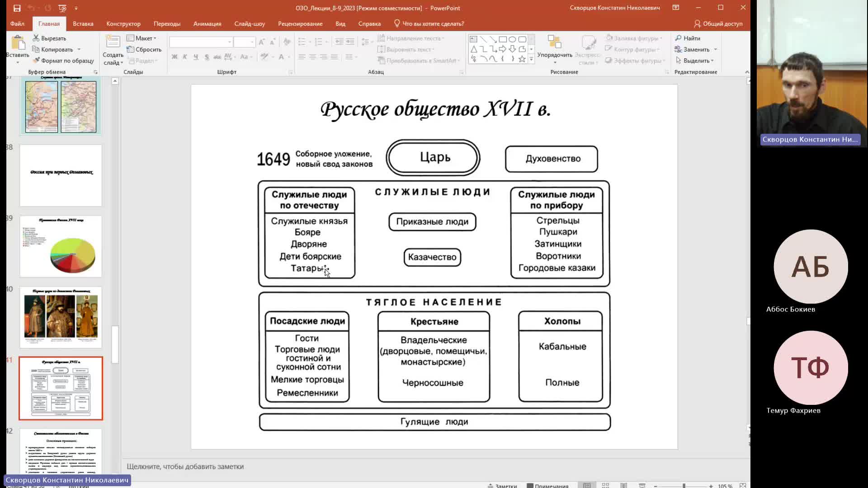Image resolution: width=868 pixels, height=488 pixels.
Task: Click zoom out minus button
Action: [656, 486]
